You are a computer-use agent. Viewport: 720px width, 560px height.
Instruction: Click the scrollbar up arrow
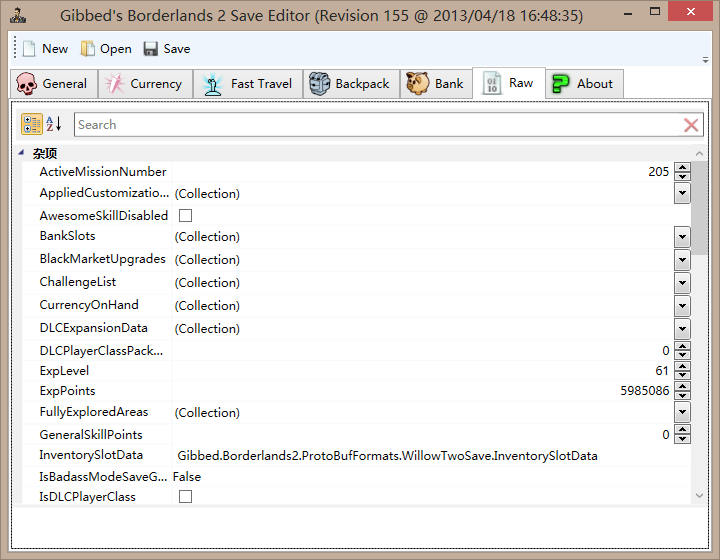(x=699, y=153)
